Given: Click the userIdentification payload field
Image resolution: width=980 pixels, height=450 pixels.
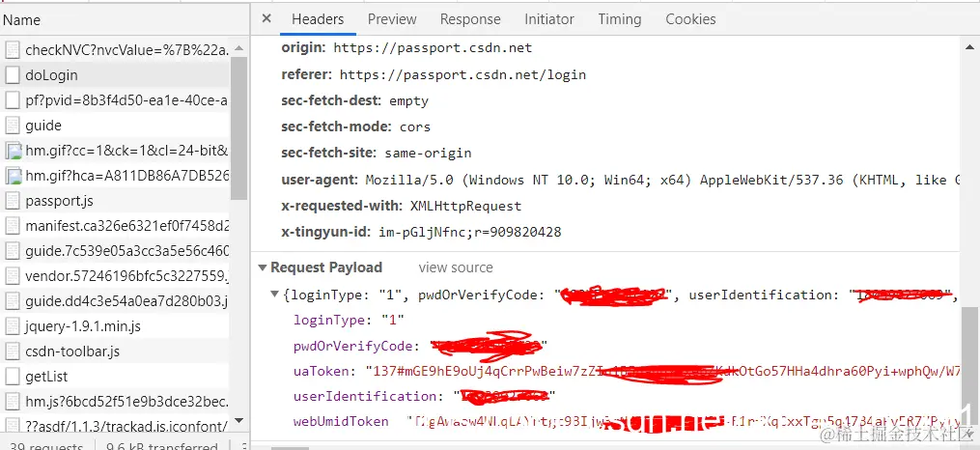Looking at the screenshot, I should [x=425, y=396].
